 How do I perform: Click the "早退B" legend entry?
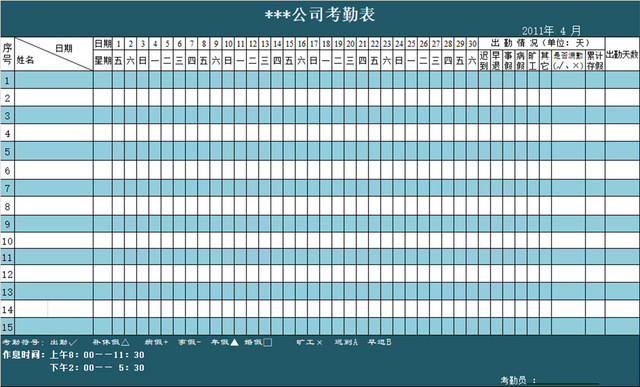click(380, 343)
